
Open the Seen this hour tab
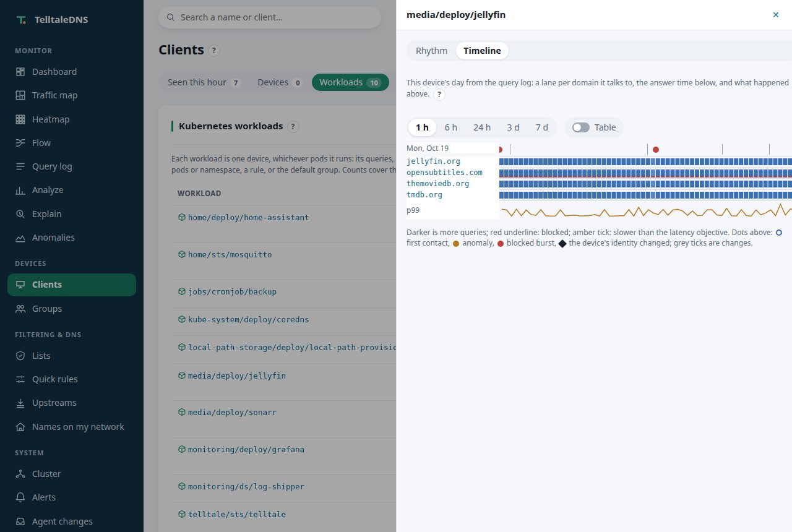coord(204,82)
